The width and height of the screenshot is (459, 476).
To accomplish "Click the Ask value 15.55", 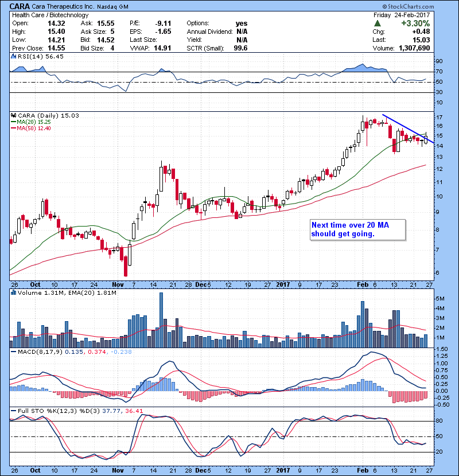I will coord(106,24).
